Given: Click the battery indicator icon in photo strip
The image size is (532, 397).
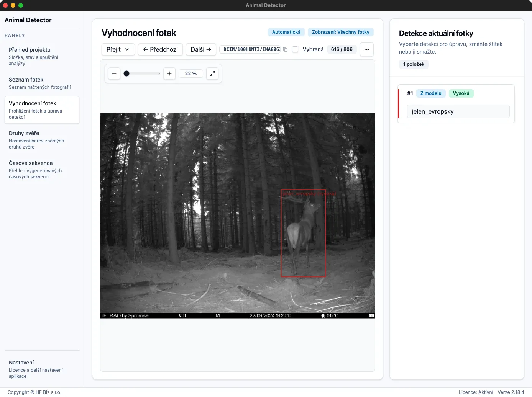Looking at the screenshot, I should click(371, 316).
